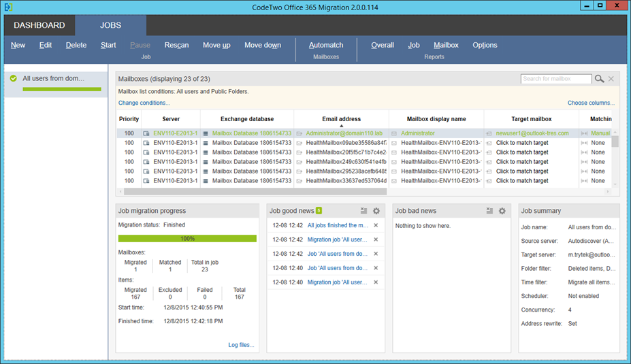Delete the selected job
Screen dimensions: 631x364
pyautogui.click(x=76, y=45)
